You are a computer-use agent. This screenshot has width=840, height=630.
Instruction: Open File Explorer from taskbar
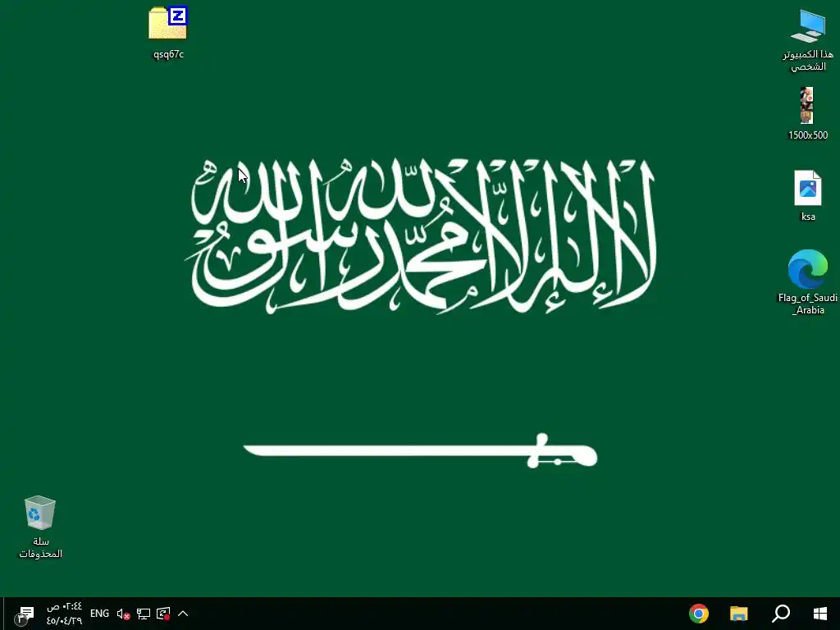(739, 614)
